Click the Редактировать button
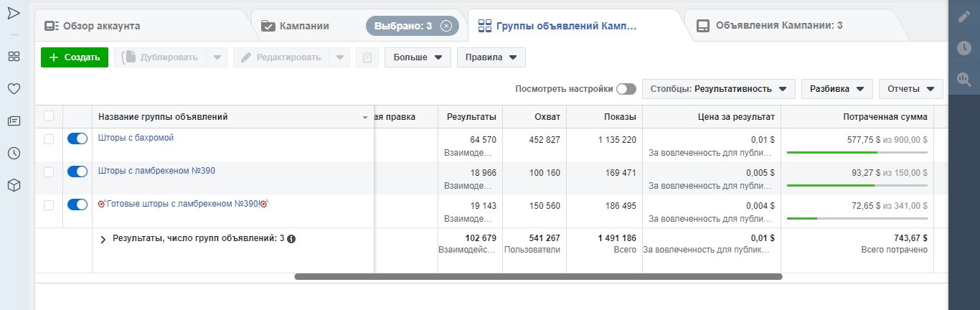 point(282,57)
